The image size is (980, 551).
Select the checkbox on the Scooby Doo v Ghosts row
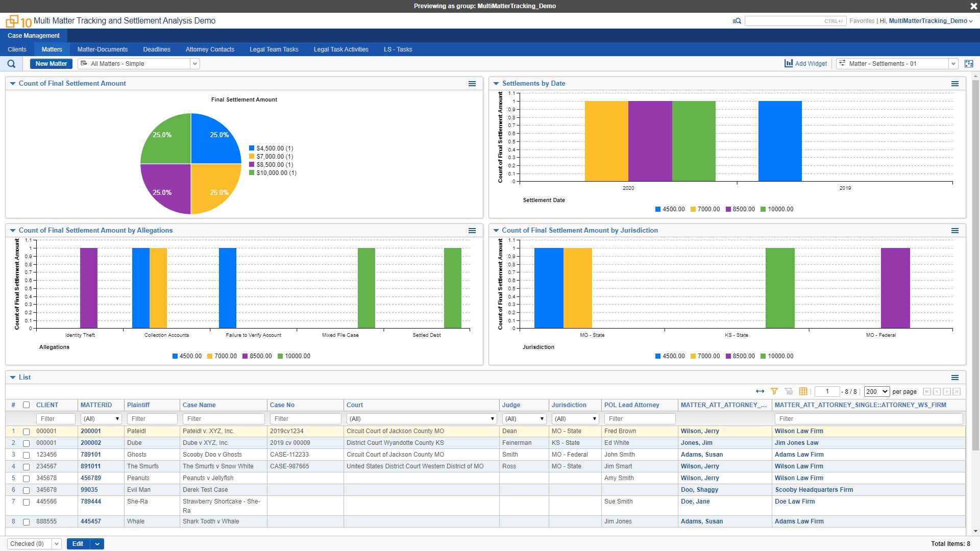[x=27, y=455]
